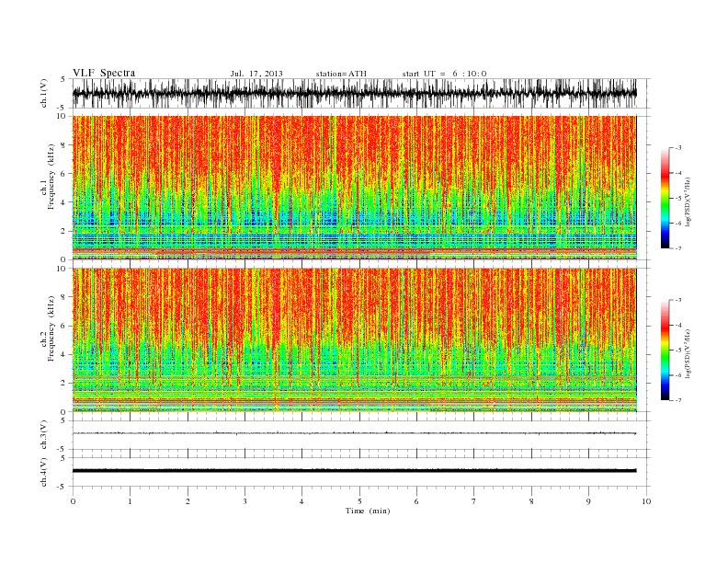Select the date text "Jul. 17, 2013"
The image size is (728, 563).
[x=256, y=74]
